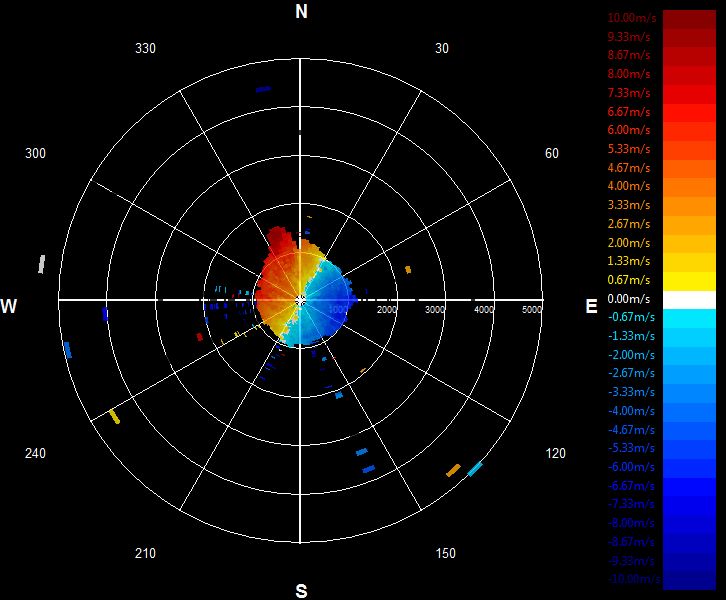Click the orange echo east-northeast of center
The image size is (726, 600).
coord(408,269)
